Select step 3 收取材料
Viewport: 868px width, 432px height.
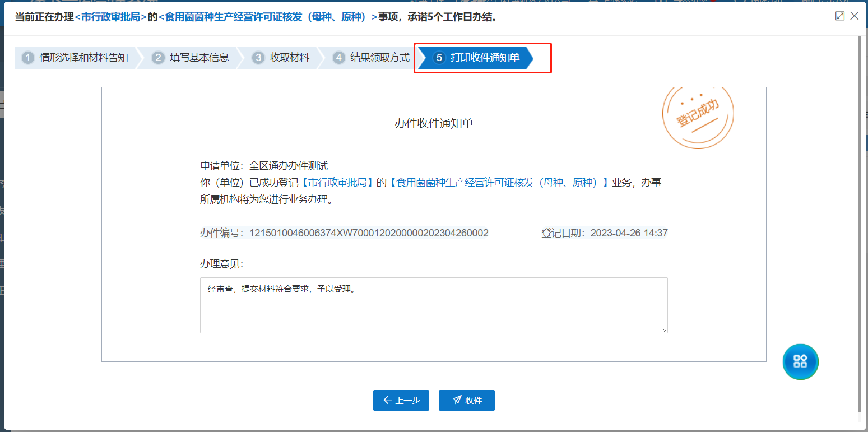[282, 58]
